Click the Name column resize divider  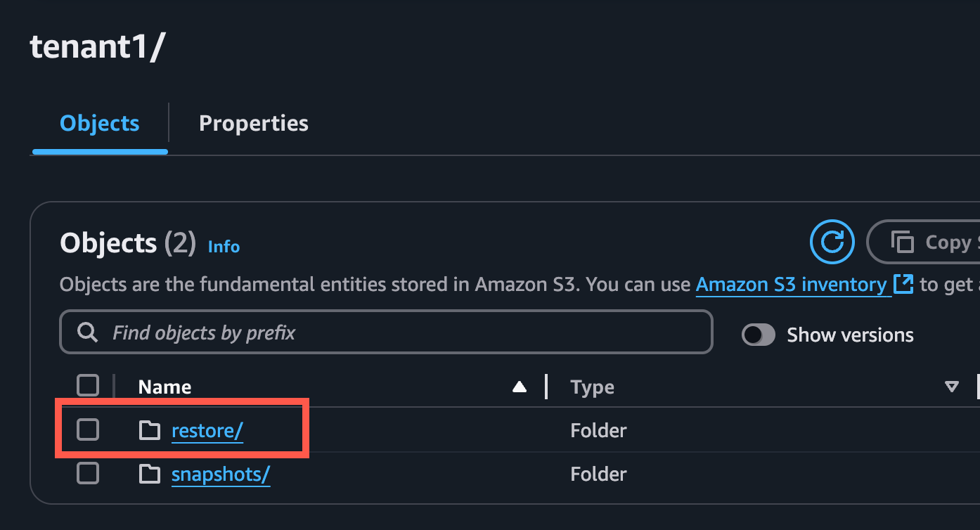click(x=546, y=387)
